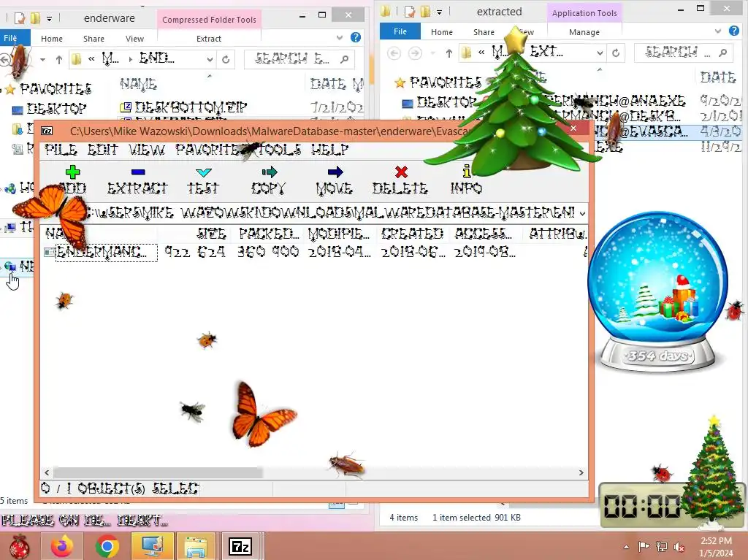The image size is (748, 560).
Task: Open the Extract tab in enderware window
Action: (209, 39)
